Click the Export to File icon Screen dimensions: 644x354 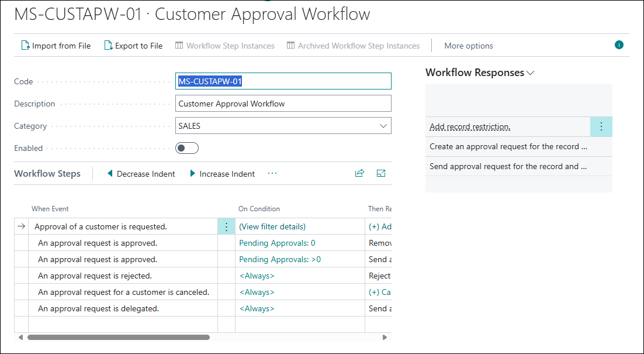(x=108, y=46)
